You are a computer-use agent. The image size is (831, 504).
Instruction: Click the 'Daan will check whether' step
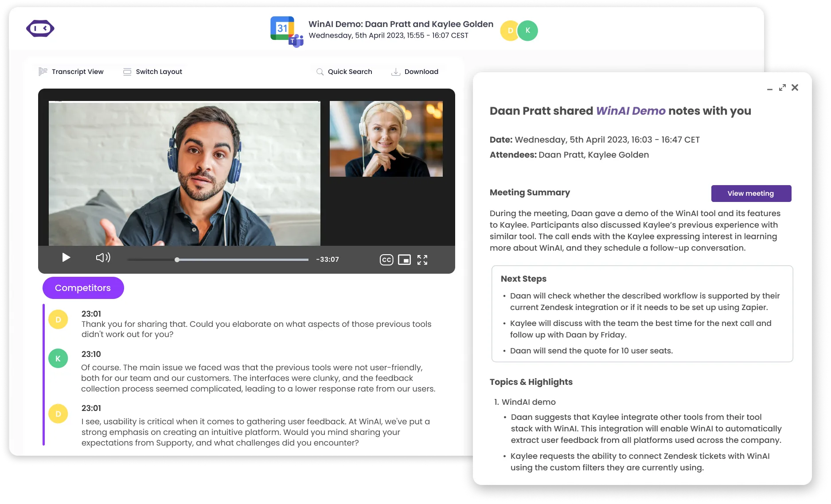click(x=645, y=302)
